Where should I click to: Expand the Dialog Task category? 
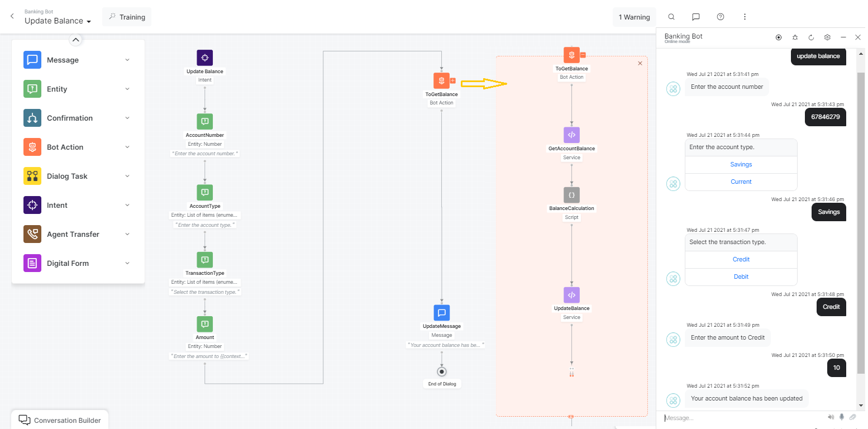tap(127, 176)
